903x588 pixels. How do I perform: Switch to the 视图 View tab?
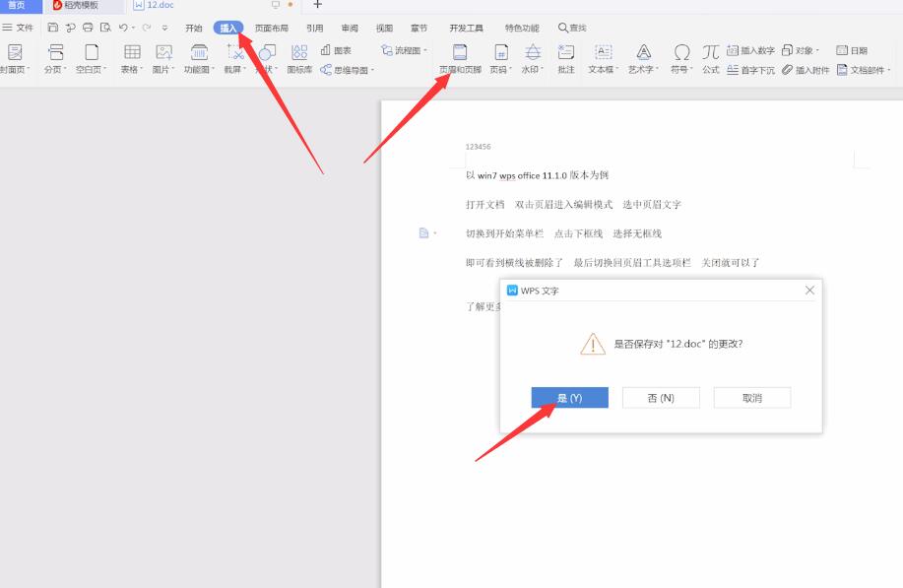coord(384,28)
